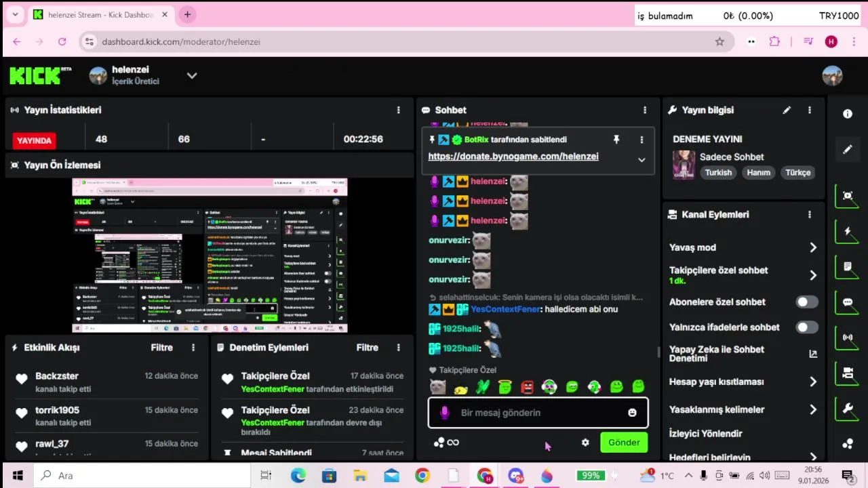Open Yapay Zeka ile Sohbet Denetimi external link
Viewport: 868px width, 488px height.
click(x=813, y=354)
